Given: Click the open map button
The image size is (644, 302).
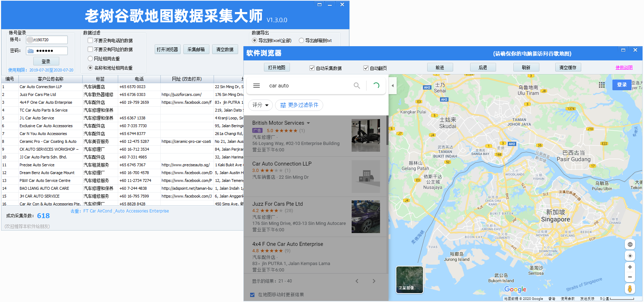Looking at the screenshot, I should (277, 68).
